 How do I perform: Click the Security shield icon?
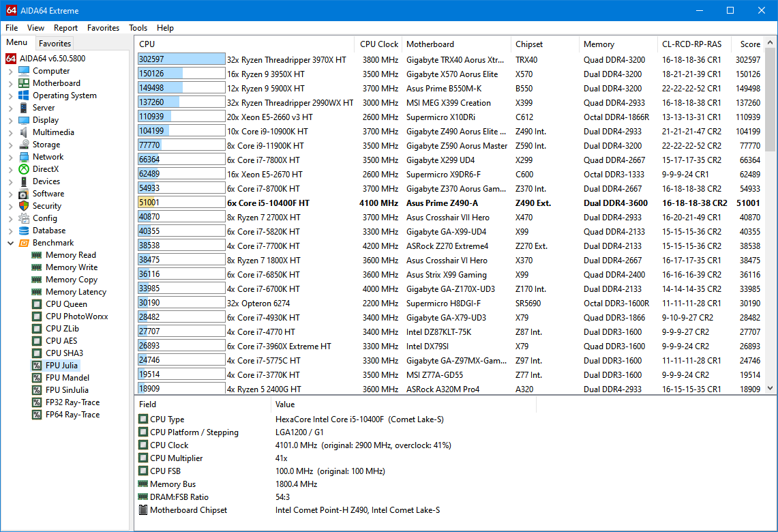point(24,206)
